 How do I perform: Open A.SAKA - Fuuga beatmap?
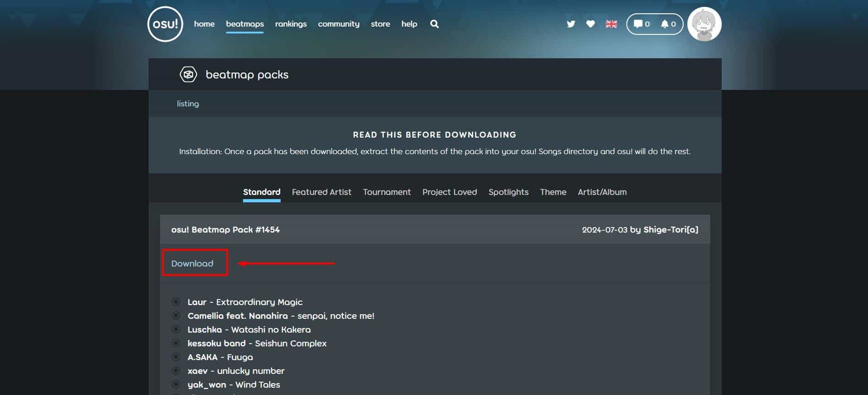click(220, 357)
